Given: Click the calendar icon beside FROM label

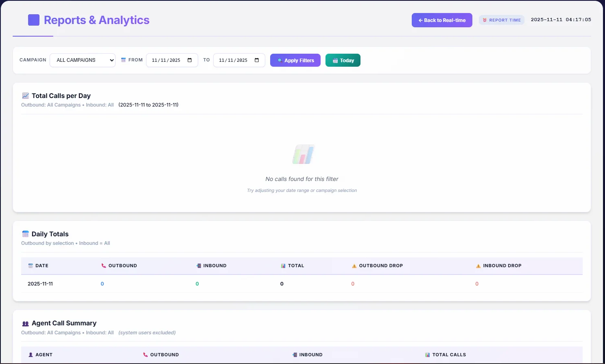Looking at the screenshot, I should (124, 60).
